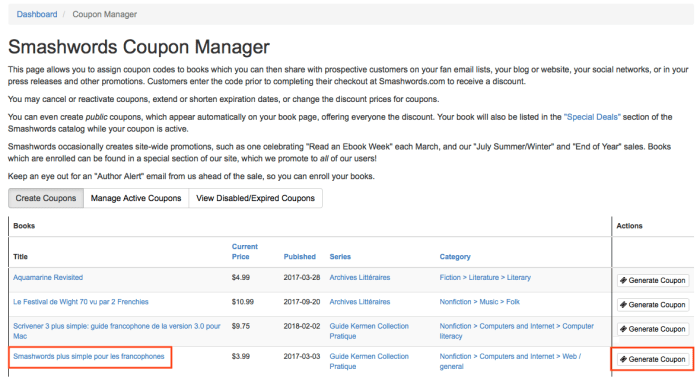Select the 2017-03-03 published date
This screenshot has height=382, width=700.
coord(302,356)
